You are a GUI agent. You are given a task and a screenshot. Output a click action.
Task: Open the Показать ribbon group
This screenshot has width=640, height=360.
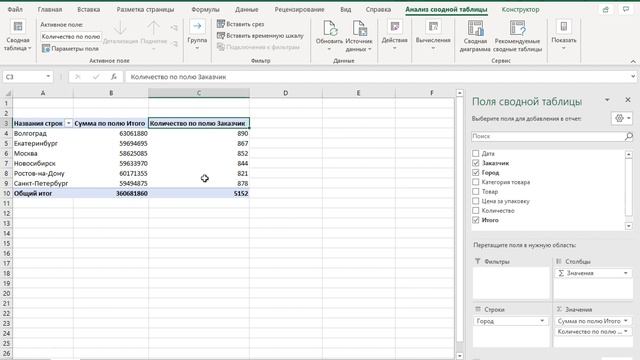point(564,36)
